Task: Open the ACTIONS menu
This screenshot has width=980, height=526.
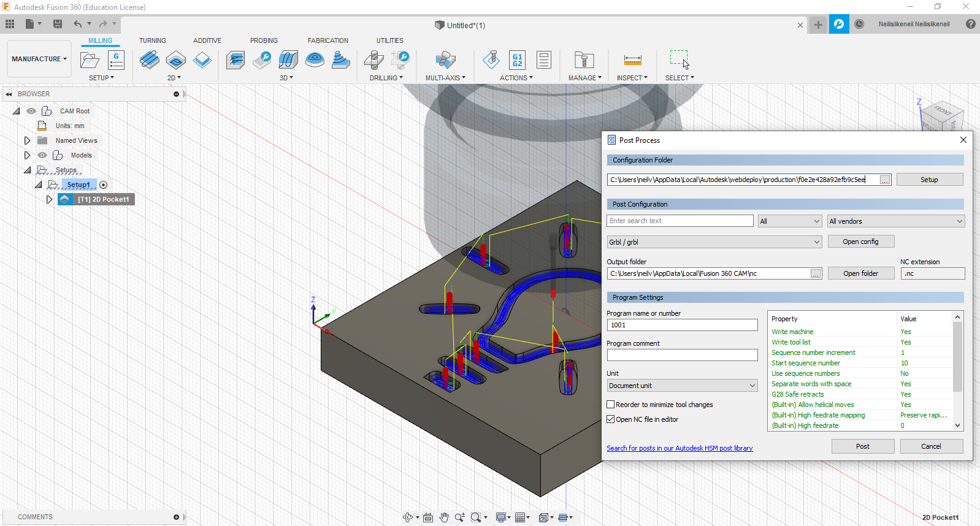Action: click(x=516, y=78)
